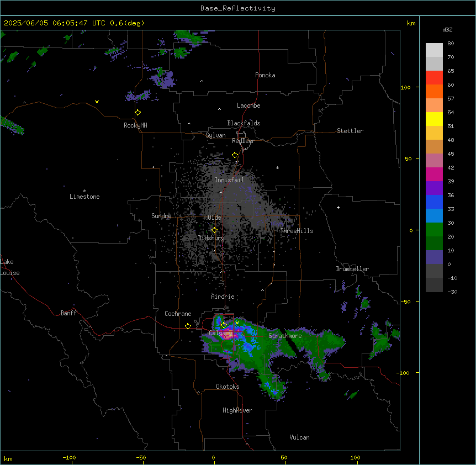
Task: Click the white asterisk above Limestone label
Action: [x=84, y=191]
